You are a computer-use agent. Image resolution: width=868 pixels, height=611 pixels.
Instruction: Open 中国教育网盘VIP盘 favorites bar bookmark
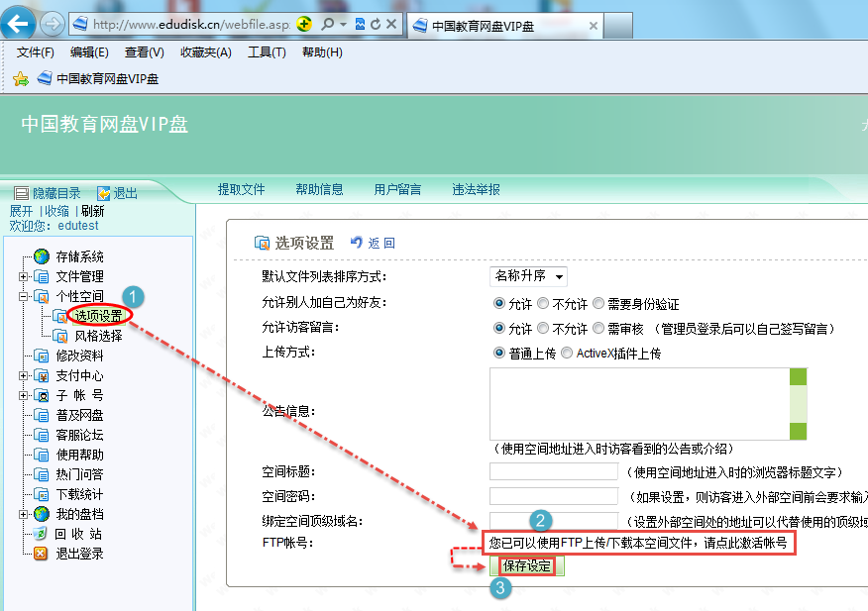(98, 78)
